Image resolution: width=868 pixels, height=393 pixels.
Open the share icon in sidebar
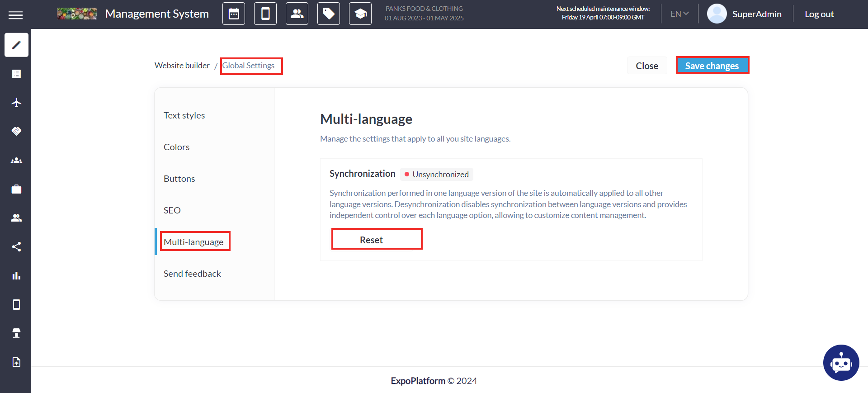pyautogui.click(x=16, y=246)
